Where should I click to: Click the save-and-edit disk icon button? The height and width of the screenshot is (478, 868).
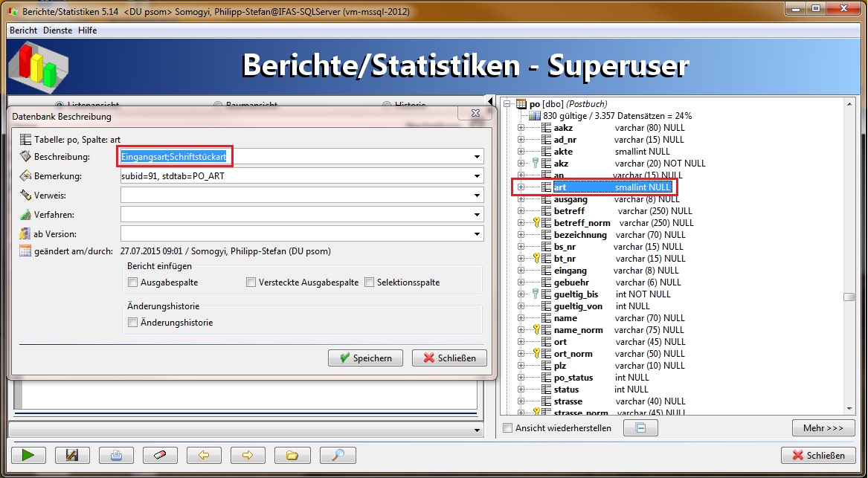72,455
